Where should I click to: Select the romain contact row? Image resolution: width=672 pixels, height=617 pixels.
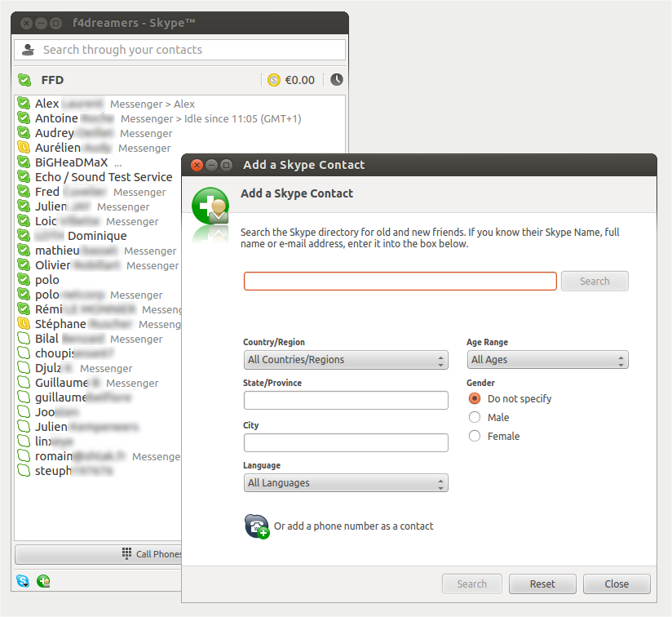(99, 455)
